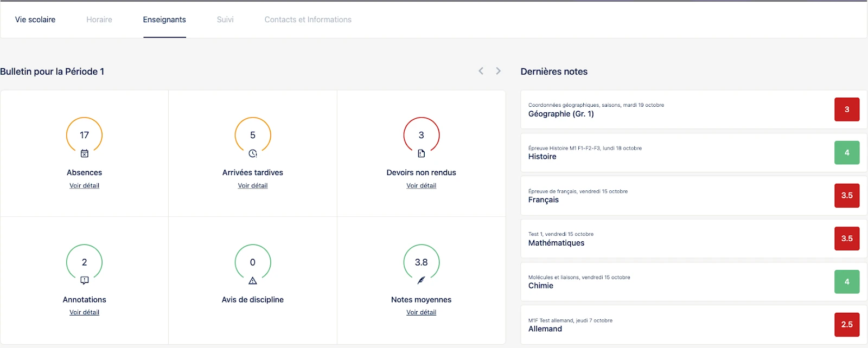Open Voir détail link under Absences
The height and width of the screenshot is (348, 868).
[x=84, y=185]
